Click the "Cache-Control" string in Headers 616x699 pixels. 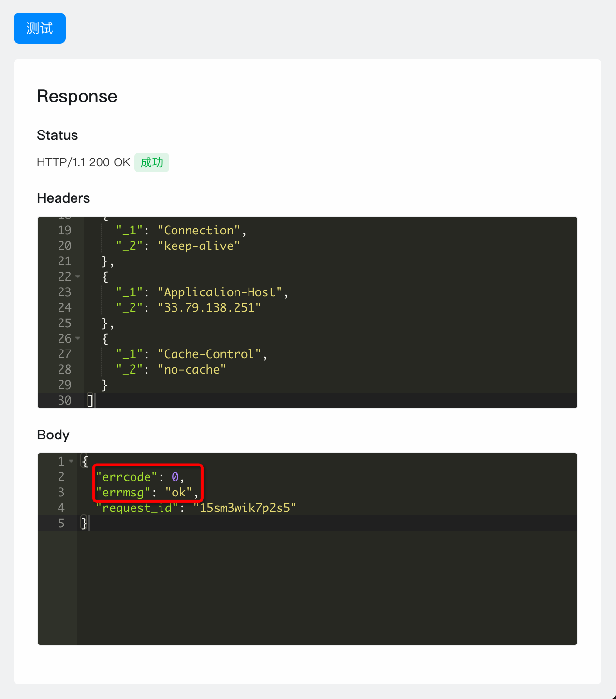[209, 354]
